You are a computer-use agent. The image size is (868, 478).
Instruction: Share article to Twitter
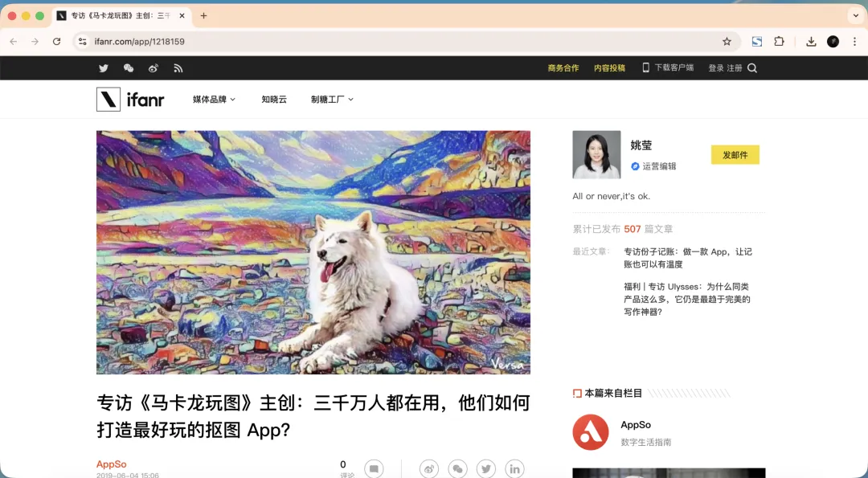[x=486, y=468]
